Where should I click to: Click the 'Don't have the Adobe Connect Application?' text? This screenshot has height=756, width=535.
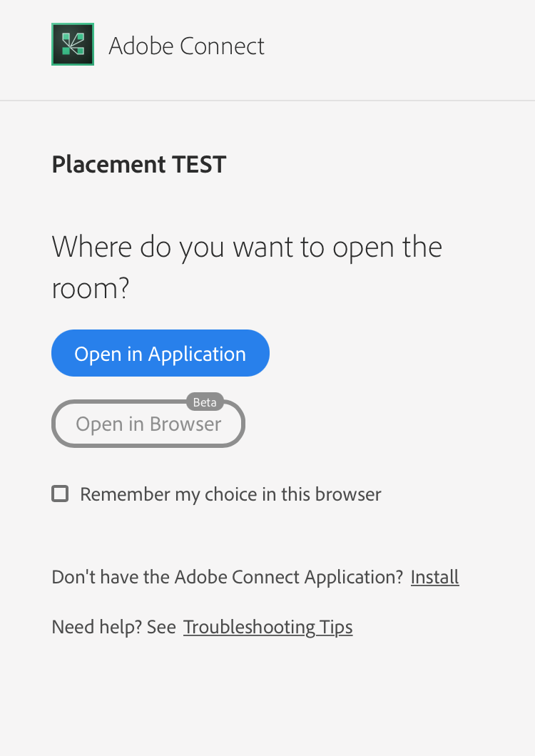pyautogui.click(x=228, y=577)
